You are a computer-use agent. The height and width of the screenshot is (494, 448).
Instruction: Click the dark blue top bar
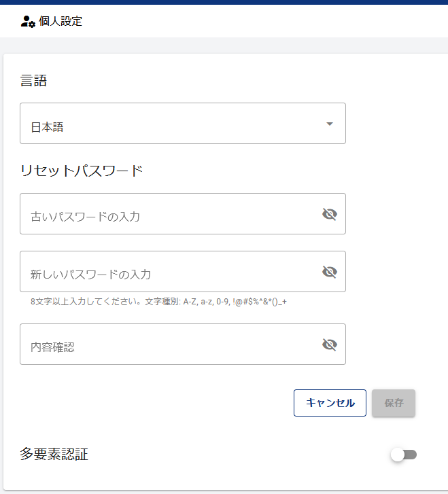coord(224,2)
